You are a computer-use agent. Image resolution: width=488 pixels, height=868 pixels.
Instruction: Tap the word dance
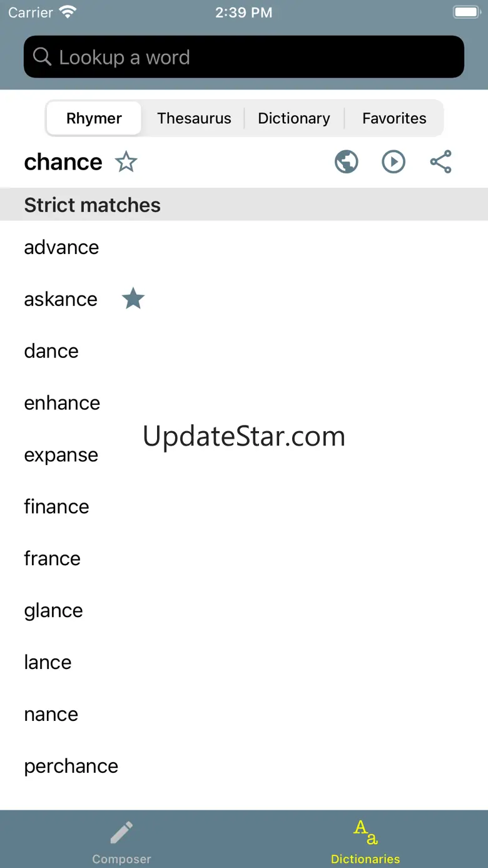51,351
